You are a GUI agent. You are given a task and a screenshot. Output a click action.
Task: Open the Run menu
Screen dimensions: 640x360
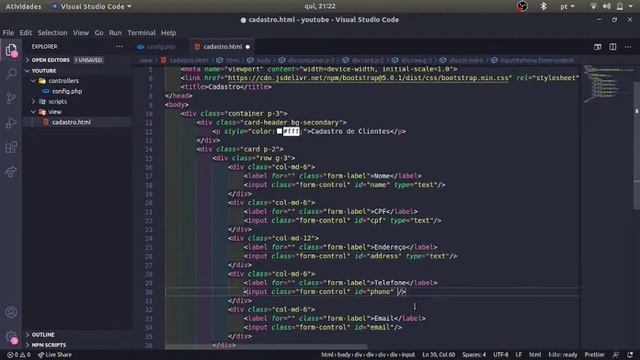click(115, 33)
